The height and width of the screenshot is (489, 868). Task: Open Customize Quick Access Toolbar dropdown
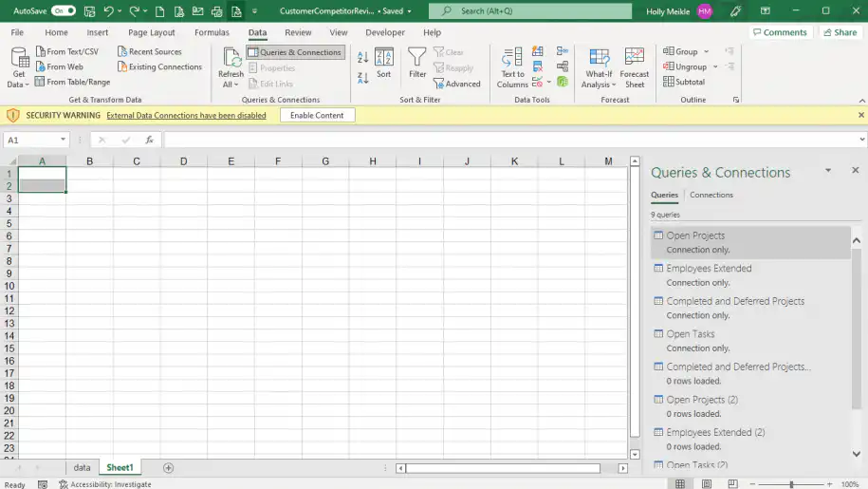(254, 11)
